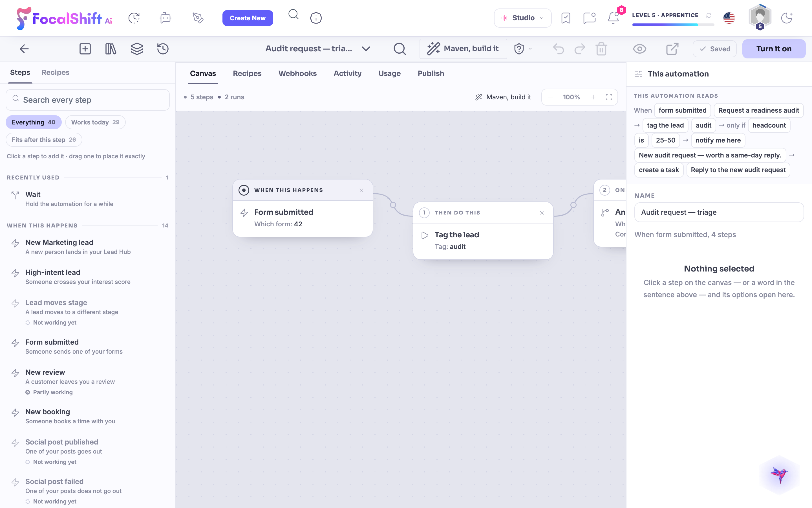Edit the automation Name field
812x508 pixels.
(719, 212)
